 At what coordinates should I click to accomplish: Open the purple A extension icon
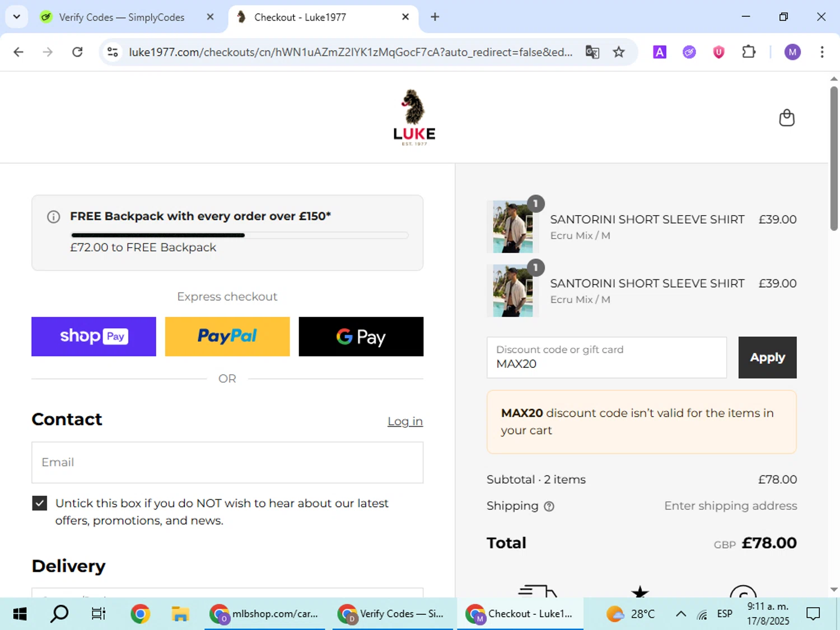pos(660,52)
